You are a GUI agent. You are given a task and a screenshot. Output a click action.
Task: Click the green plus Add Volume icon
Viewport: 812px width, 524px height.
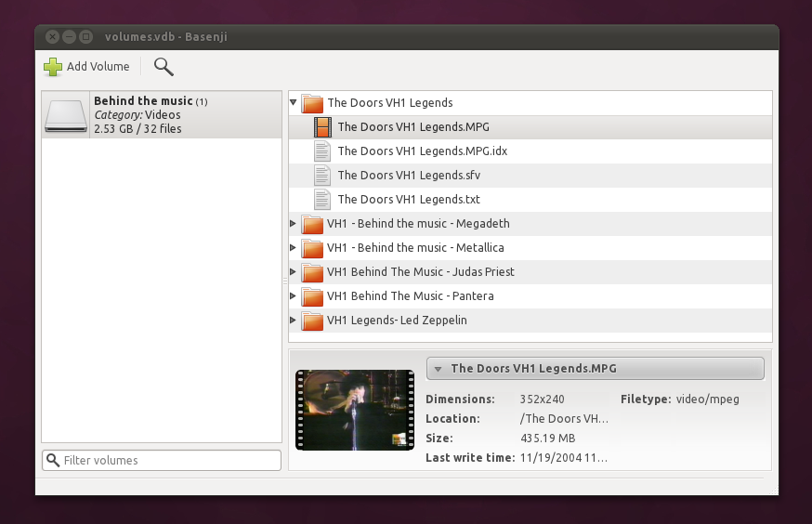[x=53, y=67]
